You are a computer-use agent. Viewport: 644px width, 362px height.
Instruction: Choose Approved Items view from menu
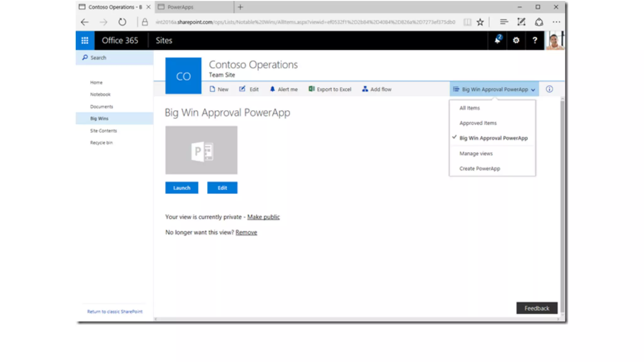click(x=478, y=123)
